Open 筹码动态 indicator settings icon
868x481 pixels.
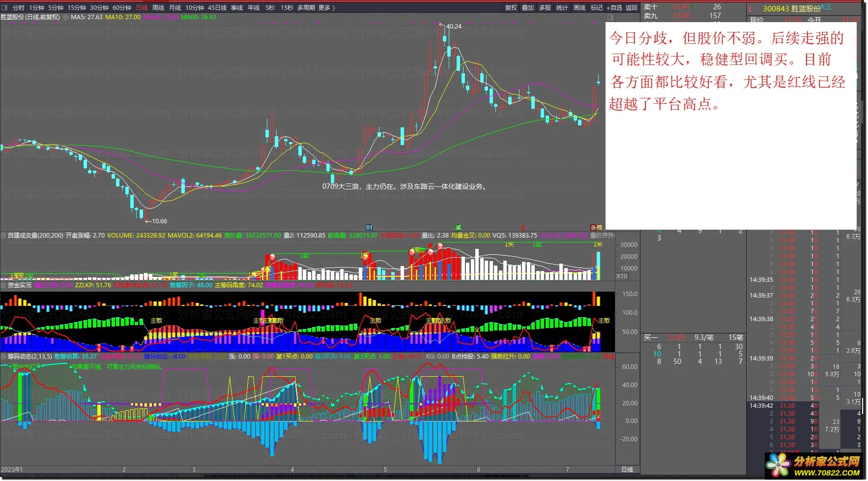(x=4, y=357)
